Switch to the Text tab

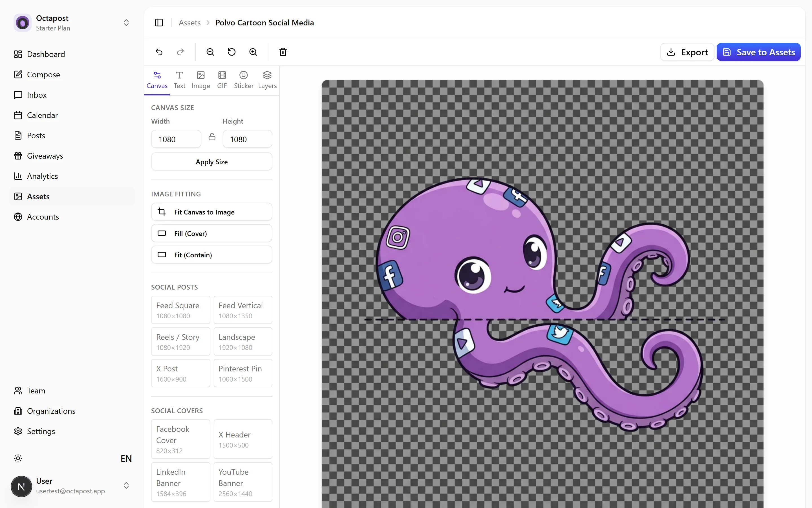(x=180, y=80)
